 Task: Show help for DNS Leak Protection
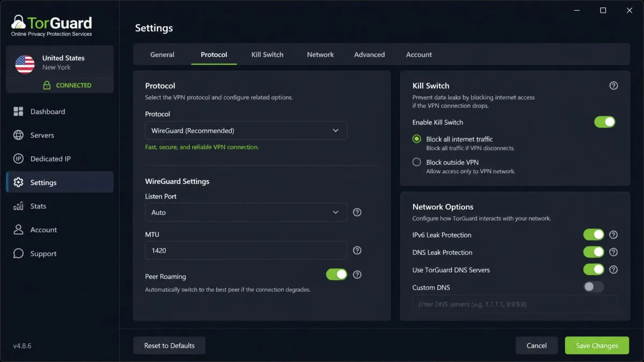coord(614,252)
